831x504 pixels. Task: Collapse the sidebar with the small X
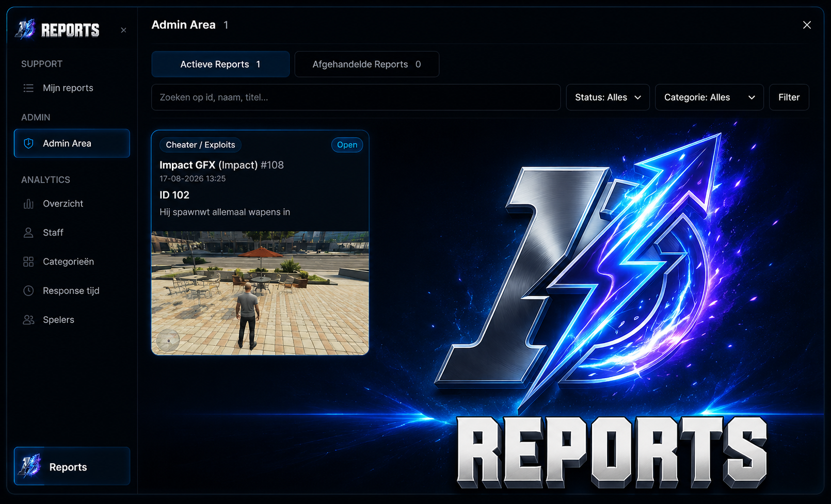(x=123, y=30)
